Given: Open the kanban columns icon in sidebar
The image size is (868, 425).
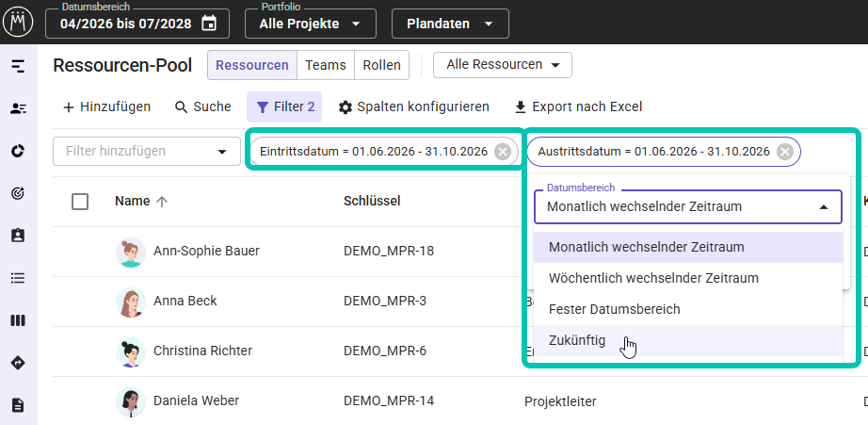Looking at the screenshot, I should pyautogui.click(x=18, y=320).
